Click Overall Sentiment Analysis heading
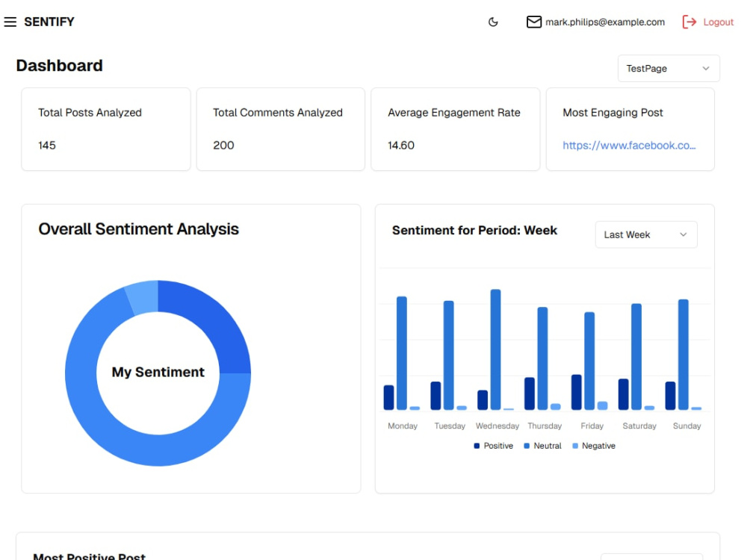The image size is (747, 560). (x=139, y=229)
